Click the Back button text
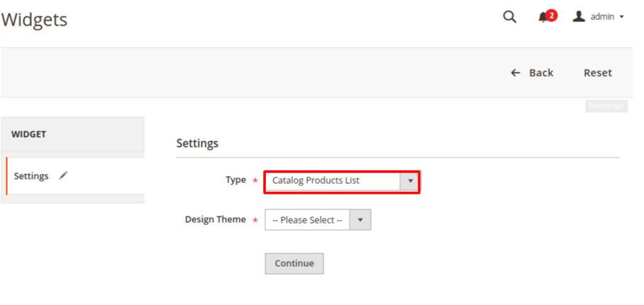 (541, 72)
